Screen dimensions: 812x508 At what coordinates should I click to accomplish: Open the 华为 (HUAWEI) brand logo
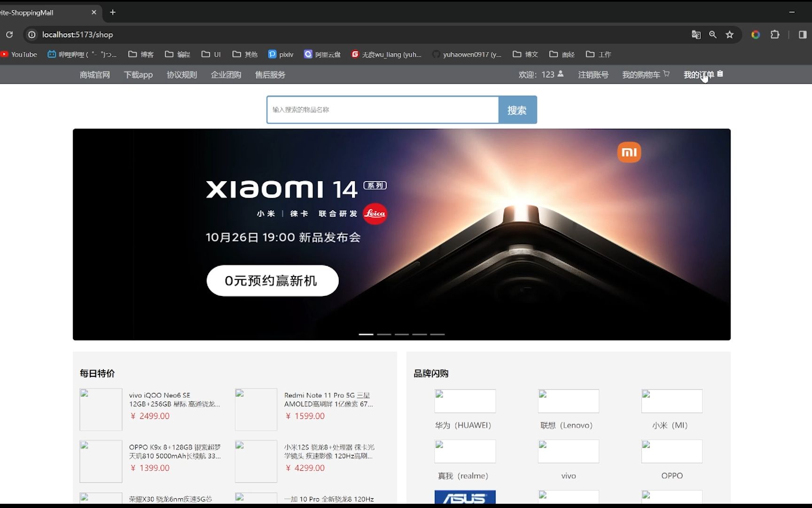[465, 401]
